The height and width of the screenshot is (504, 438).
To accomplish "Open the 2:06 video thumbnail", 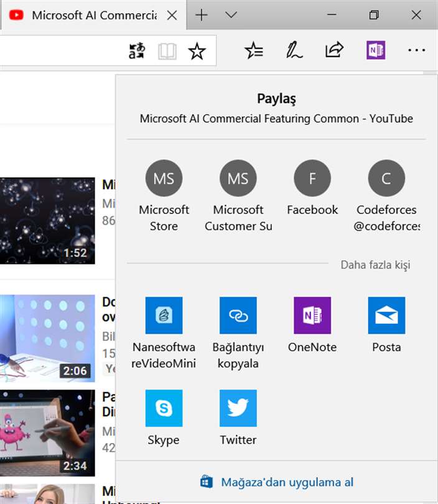I will coord(47,337).
